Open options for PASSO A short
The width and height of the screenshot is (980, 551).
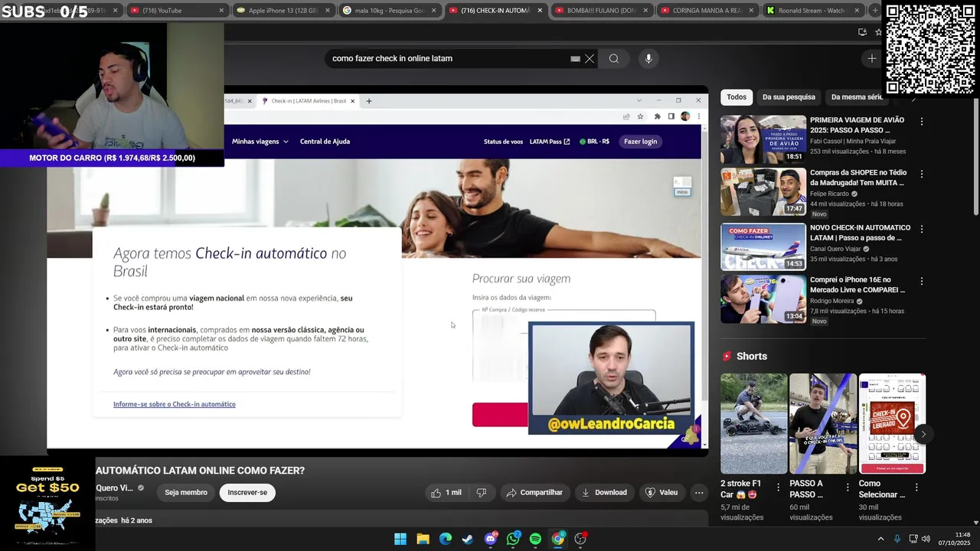click(848, 487)
